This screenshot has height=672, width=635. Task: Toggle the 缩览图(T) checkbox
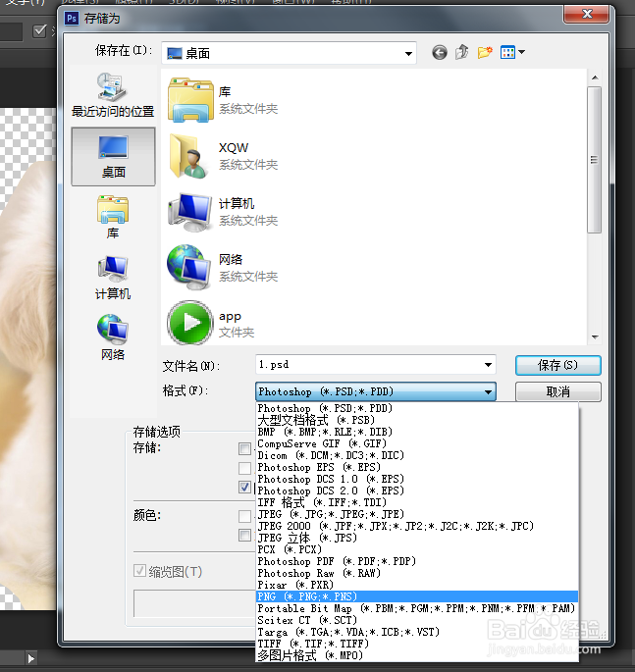[139, 570]
